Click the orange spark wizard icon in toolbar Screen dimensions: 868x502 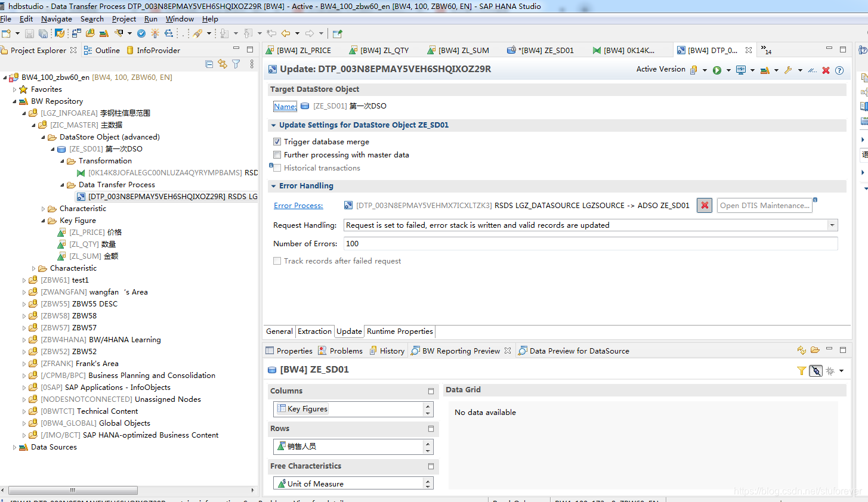pyautogui.click(x=155, y=33)
